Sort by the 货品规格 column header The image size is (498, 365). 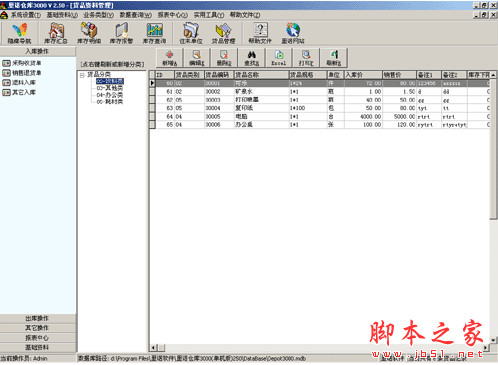(308, 75)
